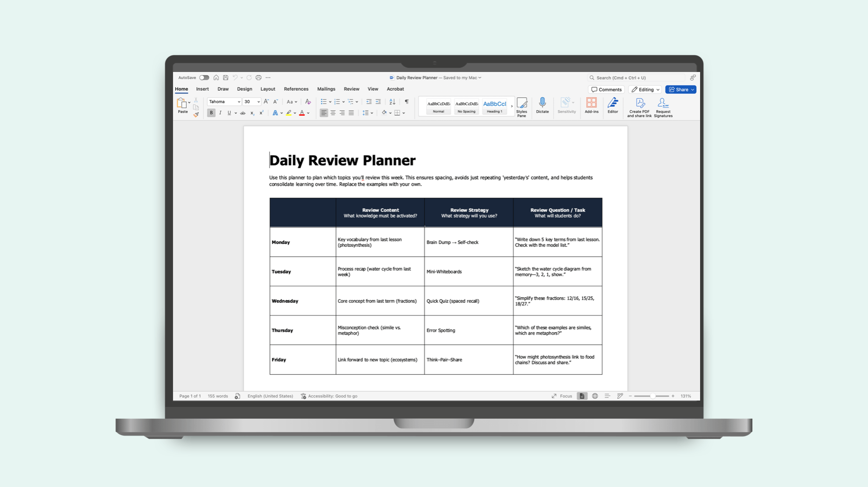
Task: Enter Focus mode from status bar
Action: [x=562, y=396]
